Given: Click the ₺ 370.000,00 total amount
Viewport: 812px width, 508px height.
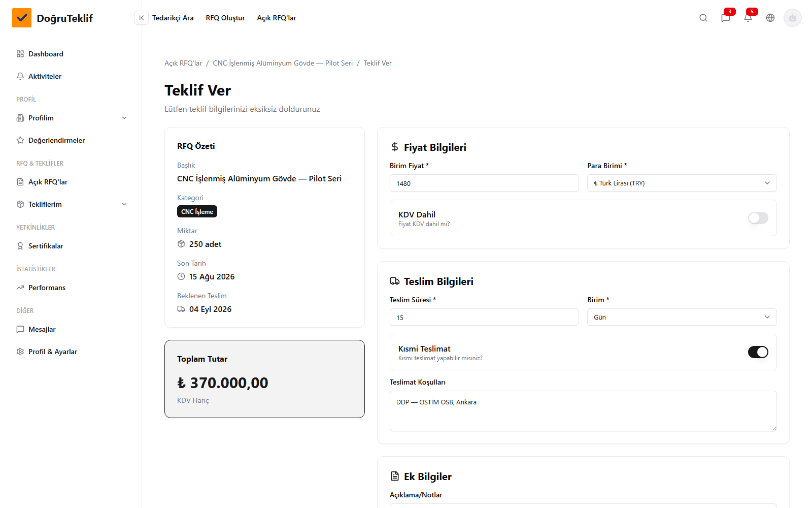Looking at the screenshot, I should 223,383.
